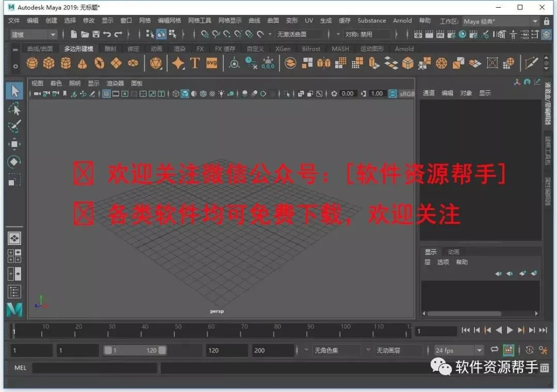Screen dimensions: 557x392
Task: Expand the shelf options menu button
Action: pyautogui.click(x=15, y=66)
